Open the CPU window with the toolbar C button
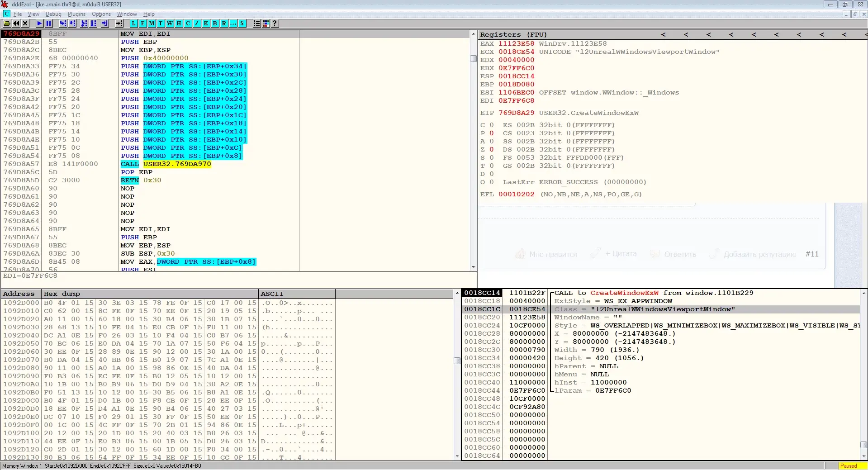 188,24
